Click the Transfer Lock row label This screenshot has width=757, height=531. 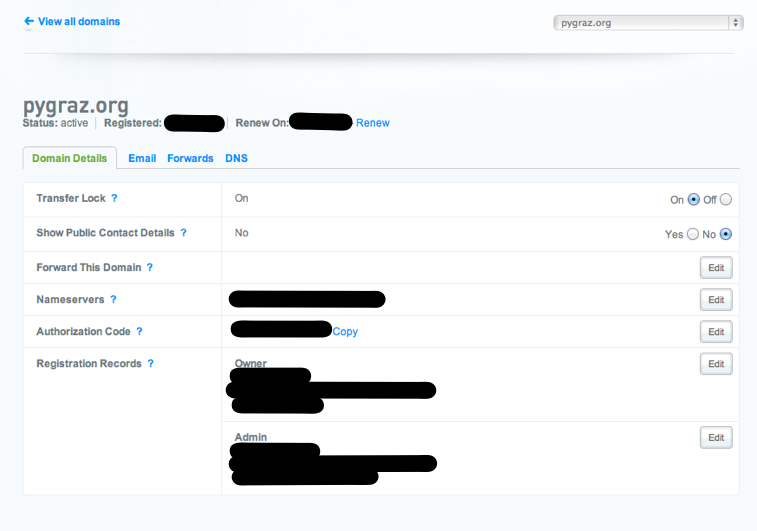click(x=71, y=198)
